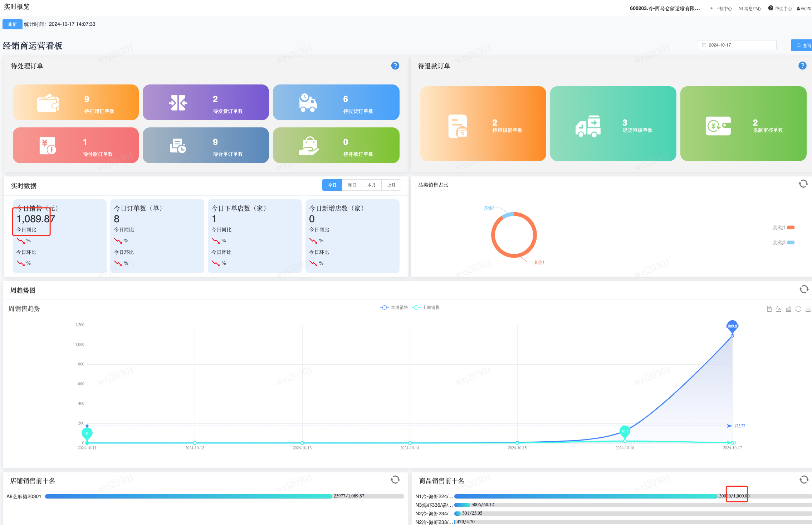The width and height of the screenshot is (812, 525).
Task: Switch weekly trend chart to line type
Action: tap(779, 309)
